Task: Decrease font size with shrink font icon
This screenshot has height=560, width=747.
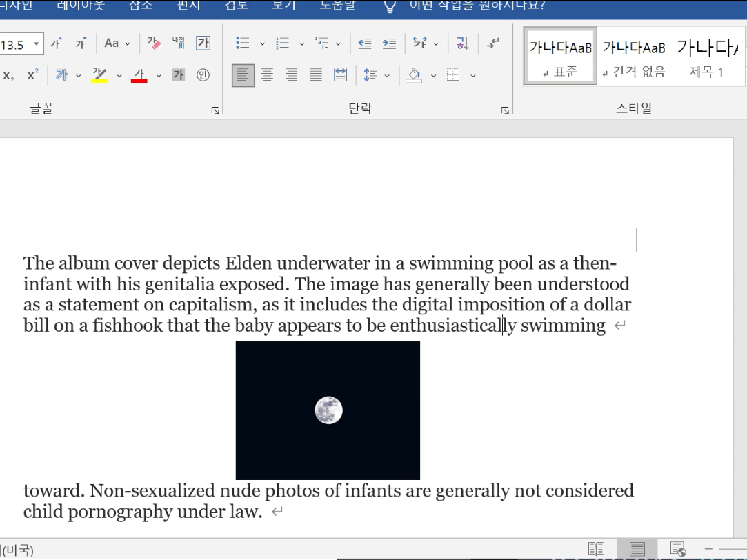Action: click(x=81, y=43)
